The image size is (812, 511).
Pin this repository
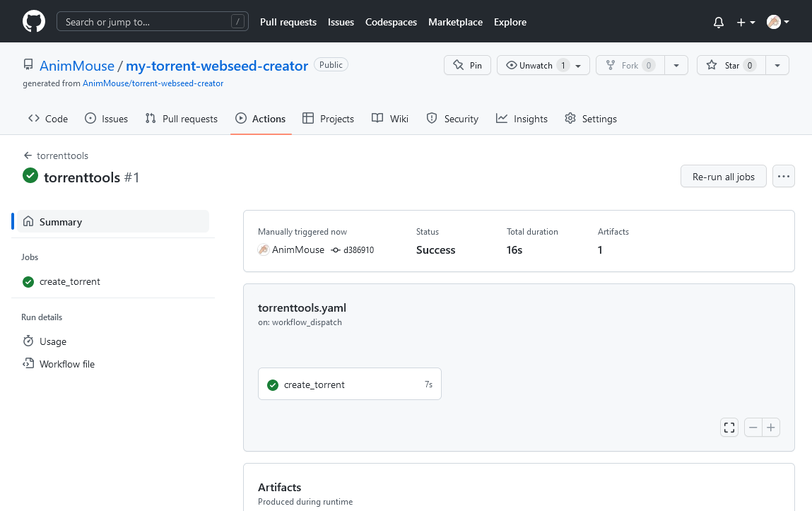click(x=467, y=65)
